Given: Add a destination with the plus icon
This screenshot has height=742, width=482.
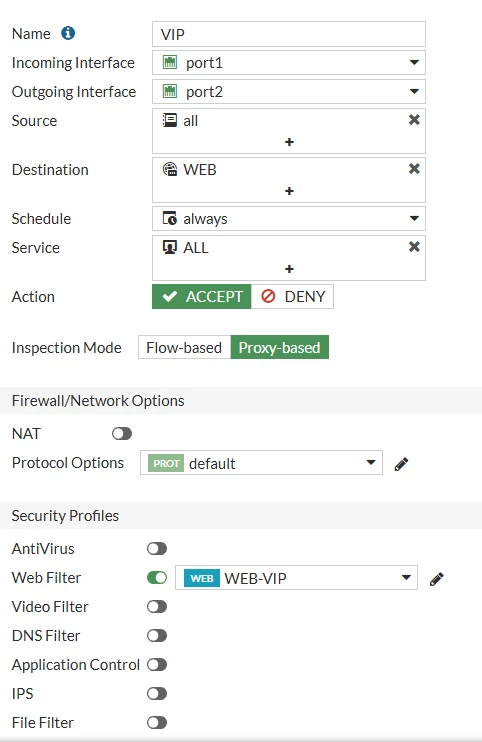Looking at the screenshot, I should [x=289, y=191].
